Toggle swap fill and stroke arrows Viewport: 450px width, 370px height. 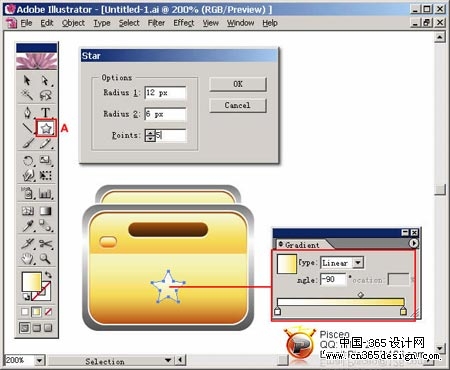[x=49, y=275]
